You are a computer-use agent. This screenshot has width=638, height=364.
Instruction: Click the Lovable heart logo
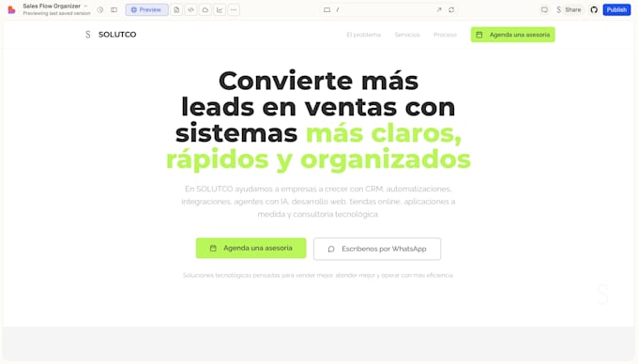pyautogui.click(x=11, y=9)
